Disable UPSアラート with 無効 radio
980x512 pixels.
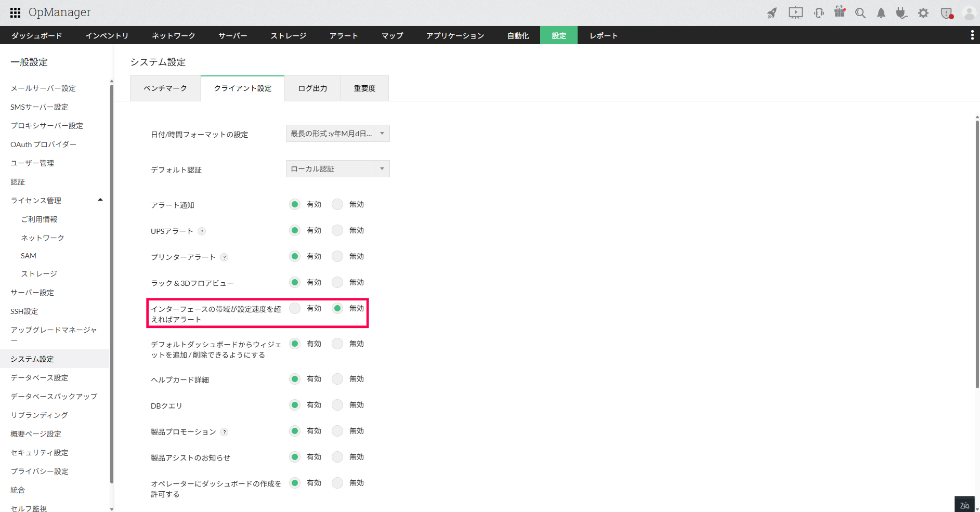point(337,230)
